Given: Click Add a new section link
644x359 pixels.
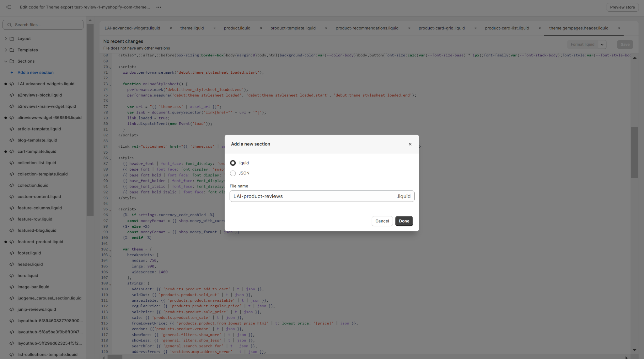Looking at the screenshot, I should click(35, 72).
